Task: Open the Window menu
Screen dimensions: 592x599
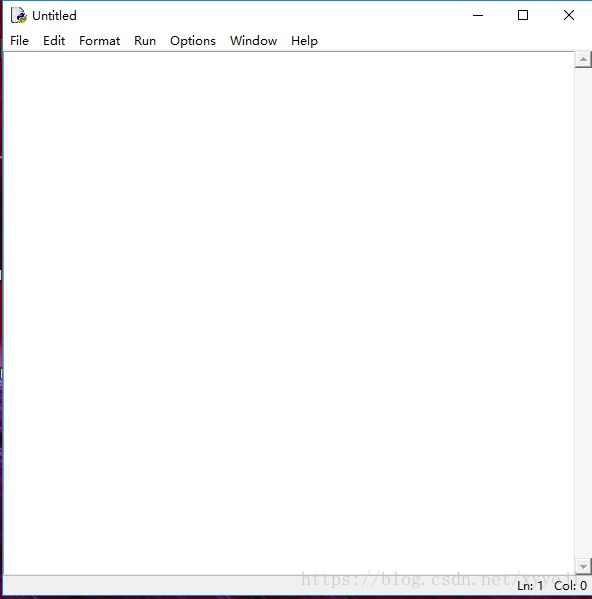Action: click(x=254, y=40)
